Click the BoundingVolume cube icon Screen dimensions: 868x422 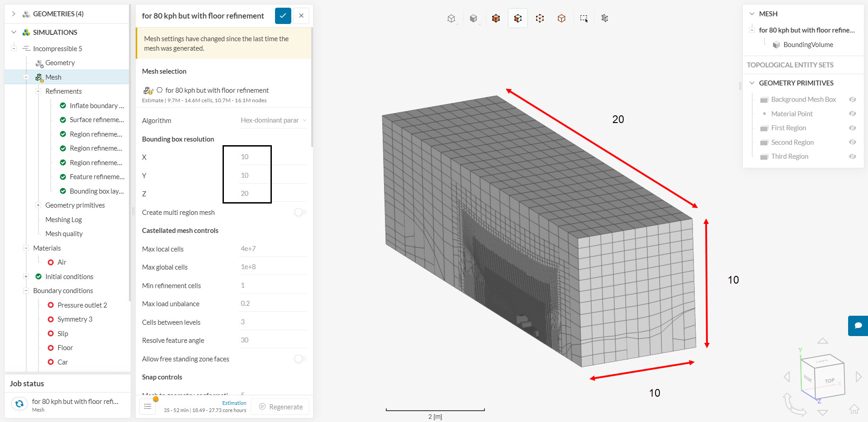tap(776, 45)
